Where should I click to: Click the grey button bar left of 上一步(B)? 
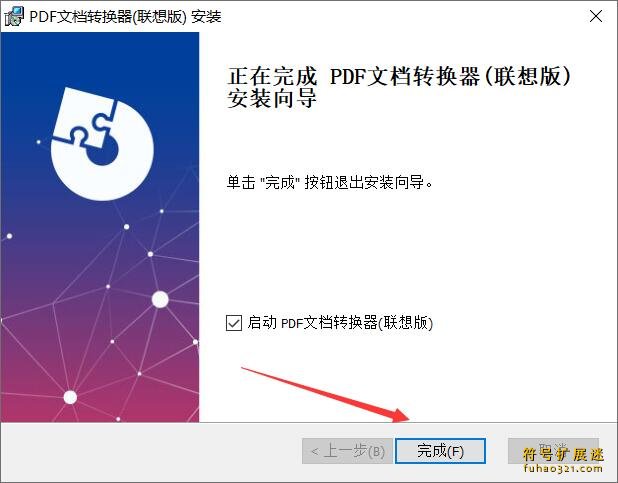click(x=151, y=451)
